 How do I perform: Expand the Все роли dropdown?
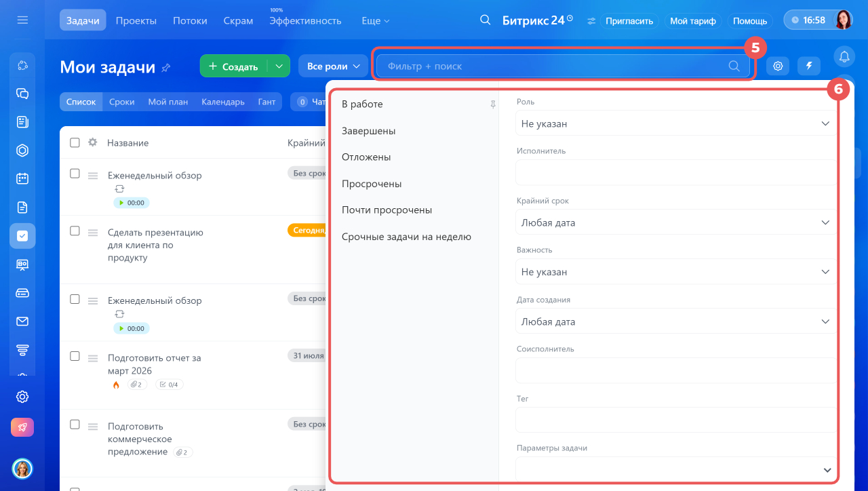333,66
